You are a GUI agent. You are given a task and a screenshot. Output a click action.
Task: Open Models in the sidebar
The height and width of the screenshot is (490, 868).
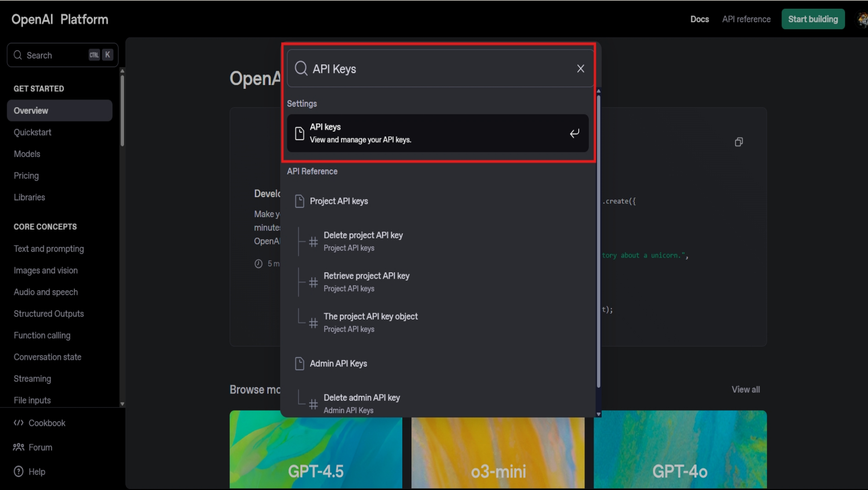click(x=27, y=154)
